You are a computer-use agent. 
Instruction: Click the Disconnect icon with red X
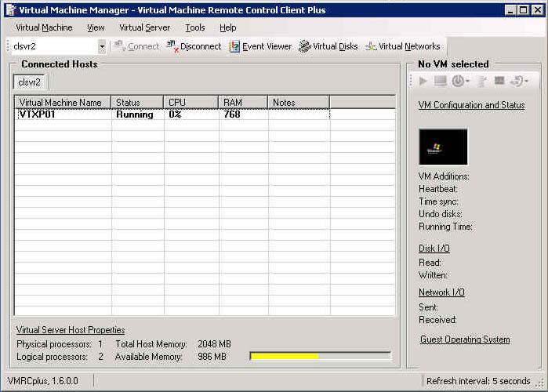click(172, 46)
